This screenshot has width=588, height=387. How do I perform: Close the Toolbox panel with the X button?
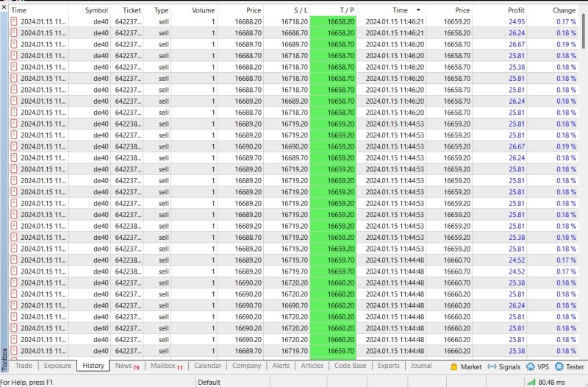point(4,7)
